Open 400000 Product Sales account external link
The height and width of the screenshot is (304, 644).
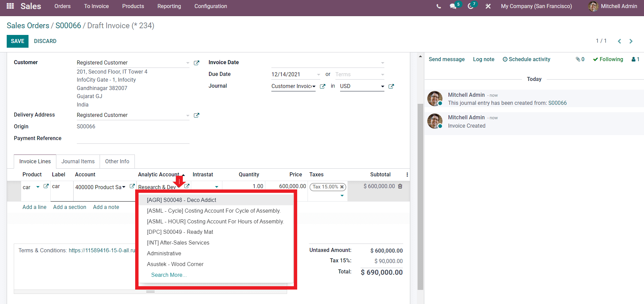[x=132, y=186]
